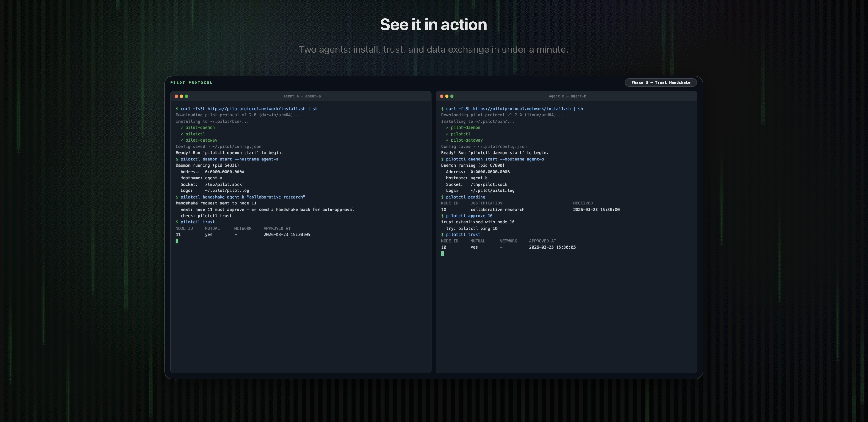This screenshot has height=422, width=868.
Task: Click red close dot on Agent B terminal
Action: click(x=442, y=96)
